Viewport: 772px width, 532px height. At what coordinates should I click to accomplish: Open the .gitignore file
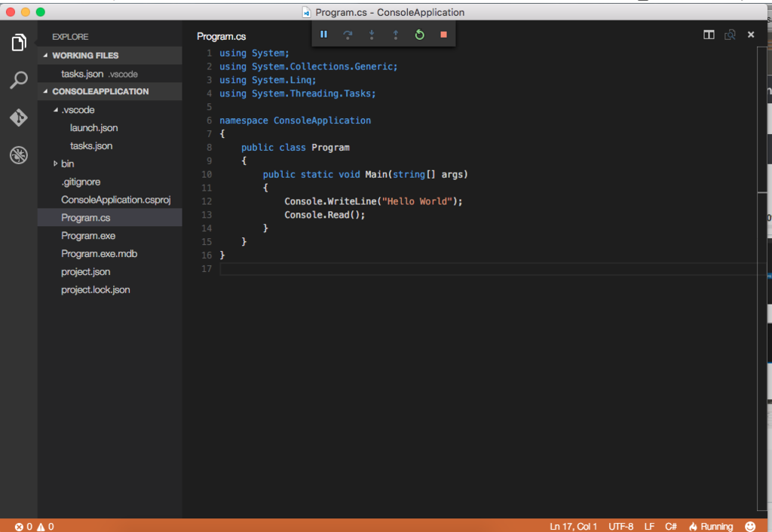(x=109, y=182)
